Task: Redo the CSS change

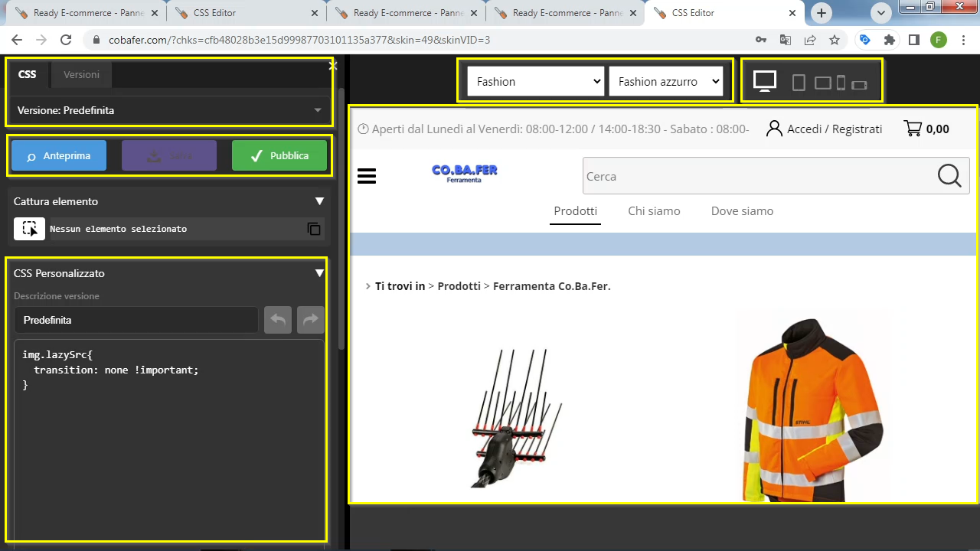Action: click(x=310, y=320)
